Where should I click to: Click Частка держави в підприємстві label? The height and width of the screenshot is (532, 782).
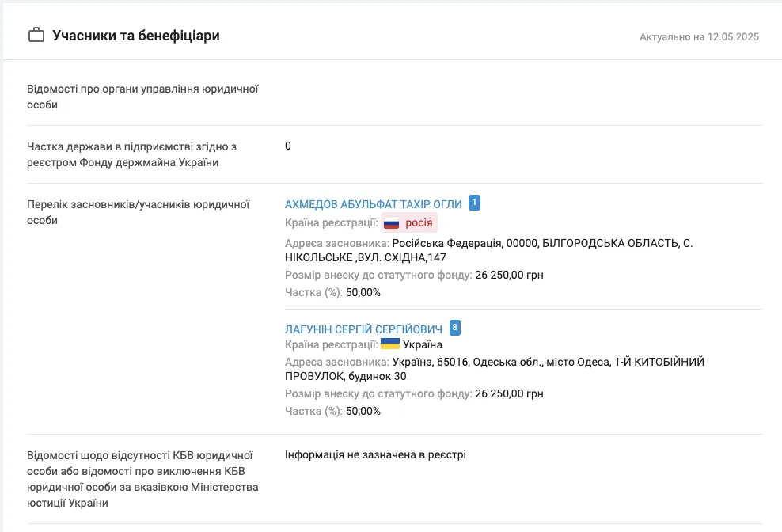pyautogui.click(x=131, y=154)
